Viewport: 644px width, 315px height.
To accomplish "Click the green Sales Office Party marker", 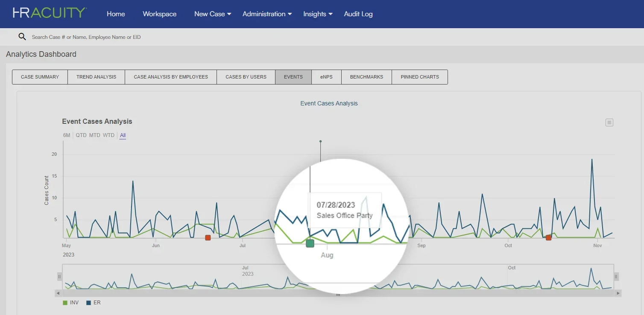I will (x=310, y=243).
